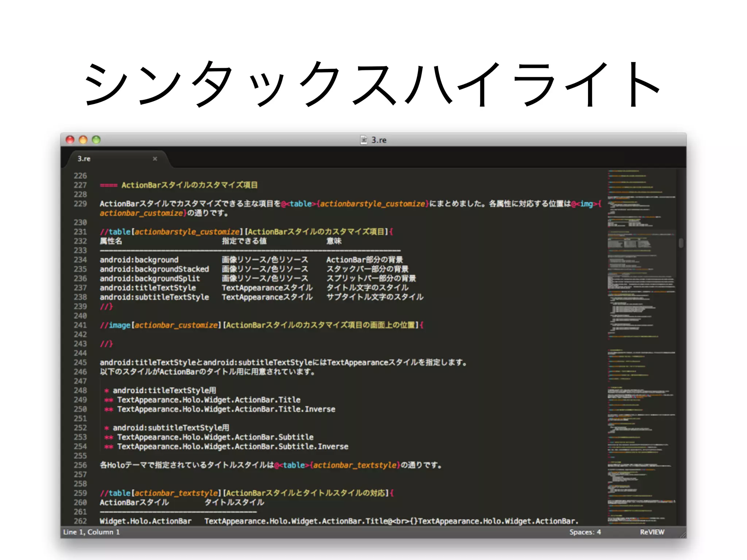The image size is (747, 560).
Task: Click the window resize grip corner
Action: pos(683,534)
